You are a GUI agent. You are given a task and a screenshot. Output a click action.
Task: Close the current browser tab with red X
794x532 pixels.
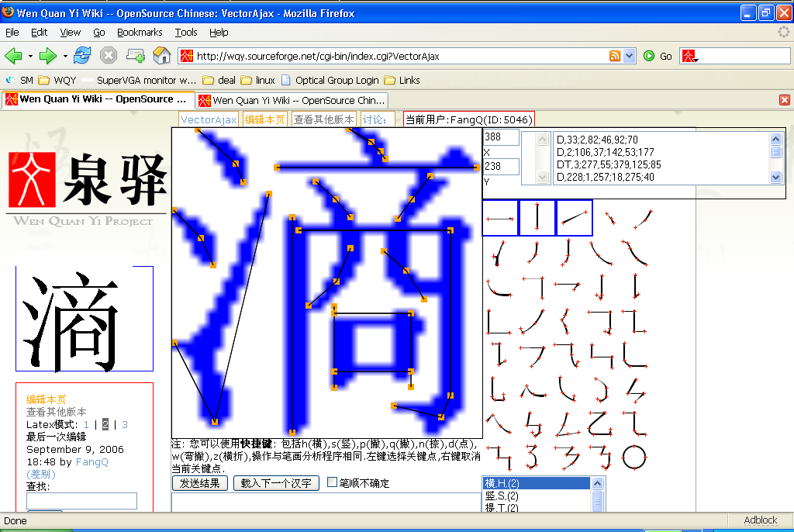click(x=785, y=100)
